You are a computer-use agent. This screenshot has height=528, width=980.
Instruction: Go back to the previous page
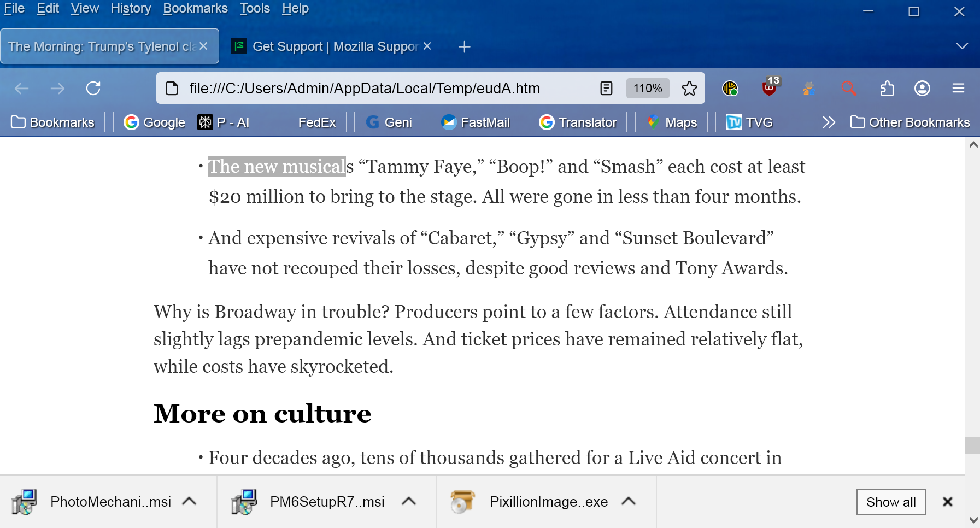pos(22,88)
